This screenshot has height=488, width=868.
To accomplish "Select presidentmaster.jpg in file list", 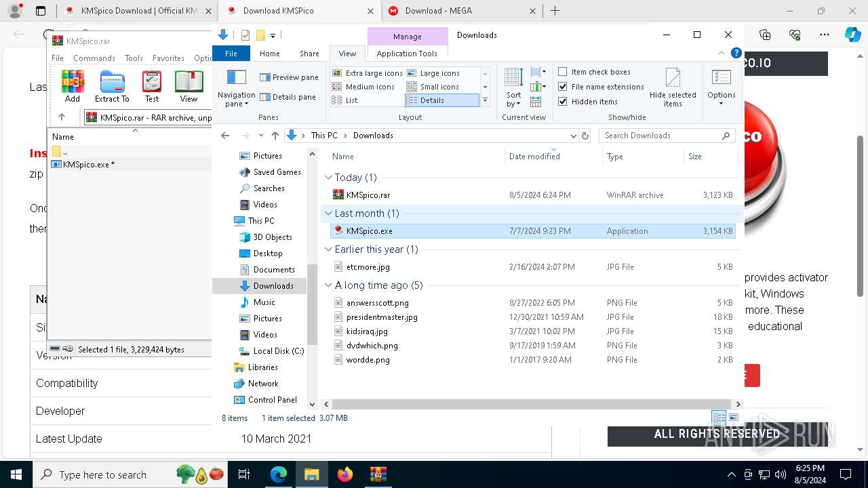I will click(x=532, y=317).
